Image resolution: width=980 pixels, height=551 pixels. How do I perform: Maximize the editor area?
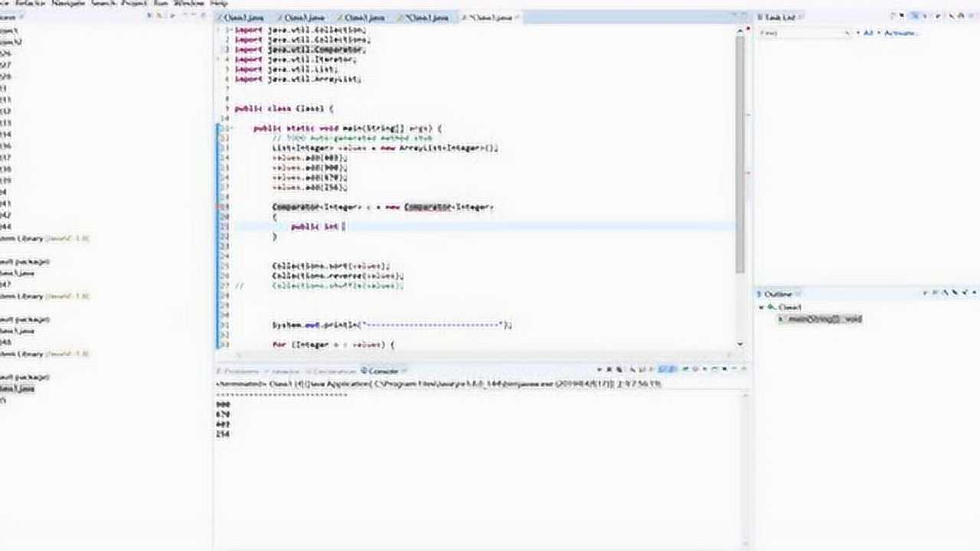click(744, 16)
